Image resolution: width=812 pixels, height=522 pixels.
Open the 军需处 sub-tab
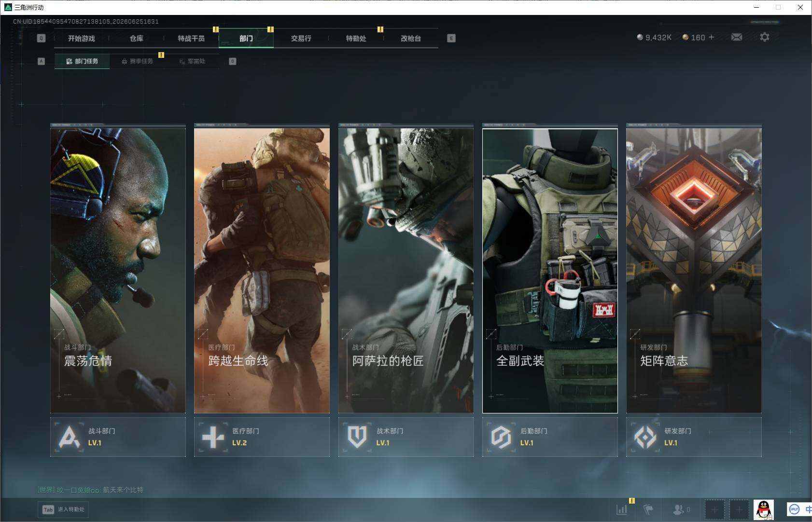pyautogui.click(x=192, y=61)
